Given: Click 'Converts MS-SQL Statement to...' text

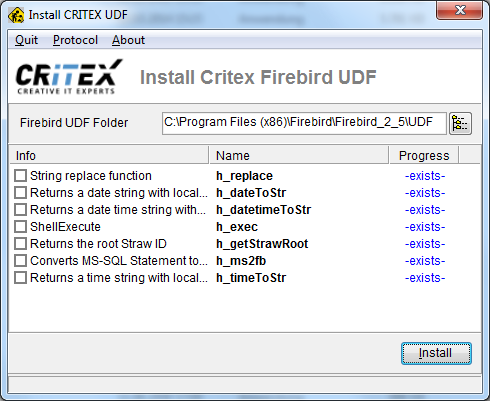Looking at the screenshot, I should (x=119, y=261).
